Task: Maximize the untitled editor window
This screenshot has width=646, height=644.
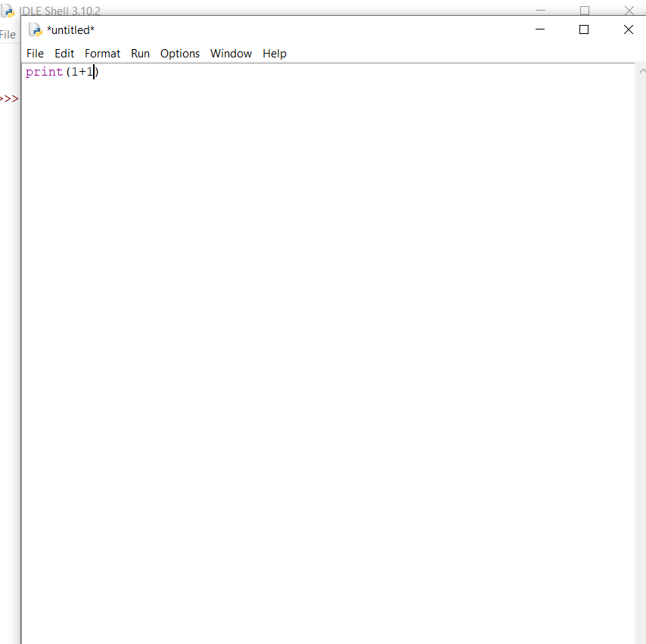Action: pyautogui.click(x=583, y=29)
